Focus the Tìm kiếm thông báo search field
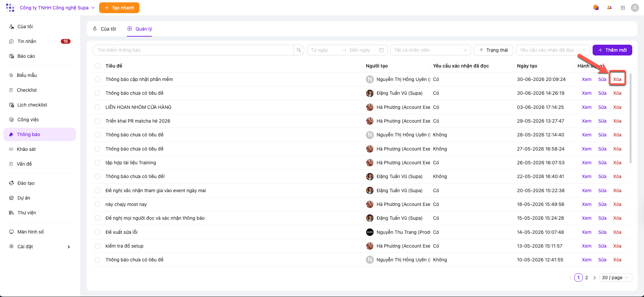The height and width of the screenshot is (297, 644). pyautogui.click(x=193, y=50)
